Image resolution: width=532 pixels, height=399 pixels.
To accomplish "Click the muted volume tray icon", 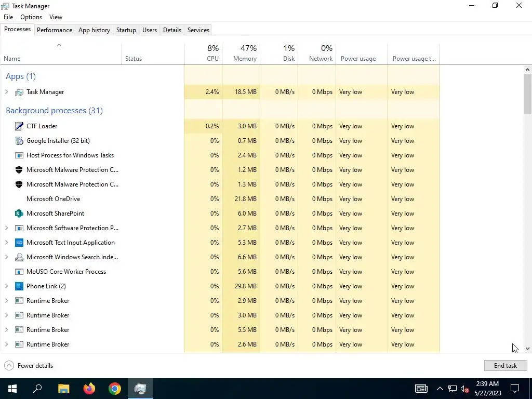I will click(x=465, y=389).
